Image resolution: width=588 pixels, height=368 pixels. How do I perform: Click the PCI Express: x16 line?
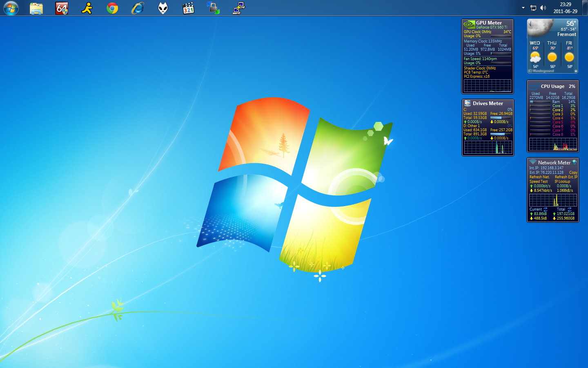(477, 76)
